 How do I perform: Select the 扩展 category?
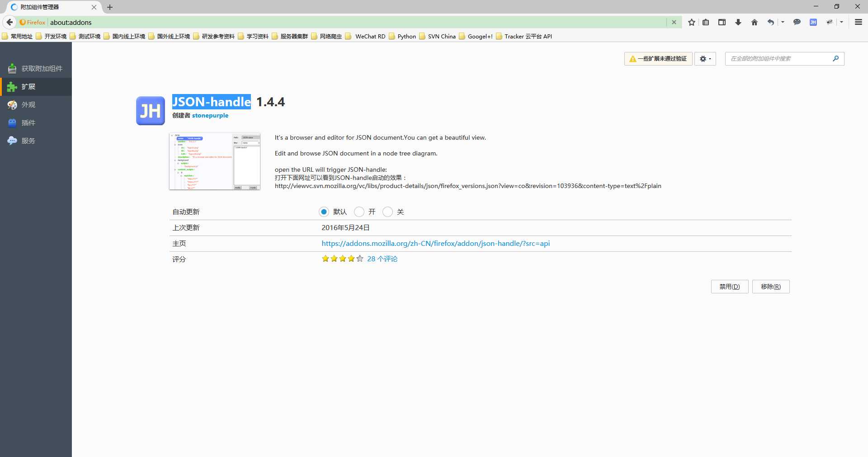(36, 87)
